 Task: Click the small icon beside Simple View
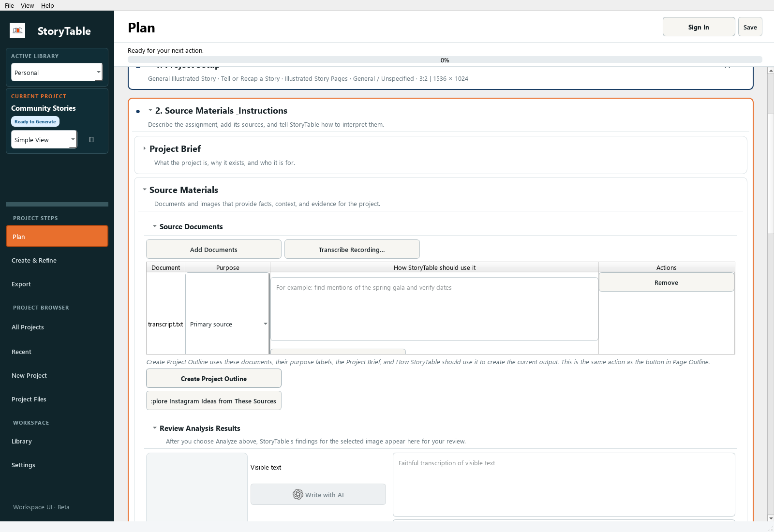coord(91,140)
